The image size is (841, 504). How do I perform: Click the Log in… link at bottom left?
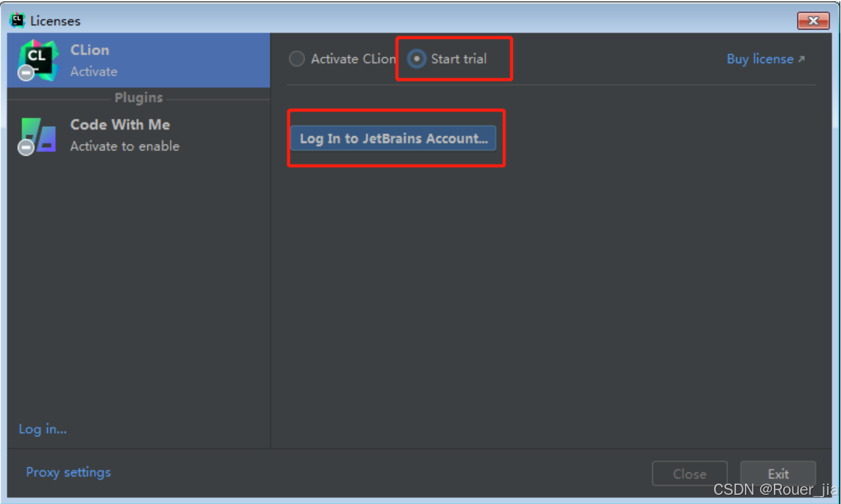click(43, 429)
